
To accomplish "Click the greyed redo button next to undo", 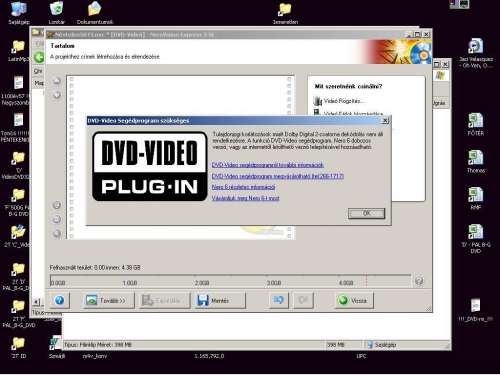I will click(x=303, y=300).
